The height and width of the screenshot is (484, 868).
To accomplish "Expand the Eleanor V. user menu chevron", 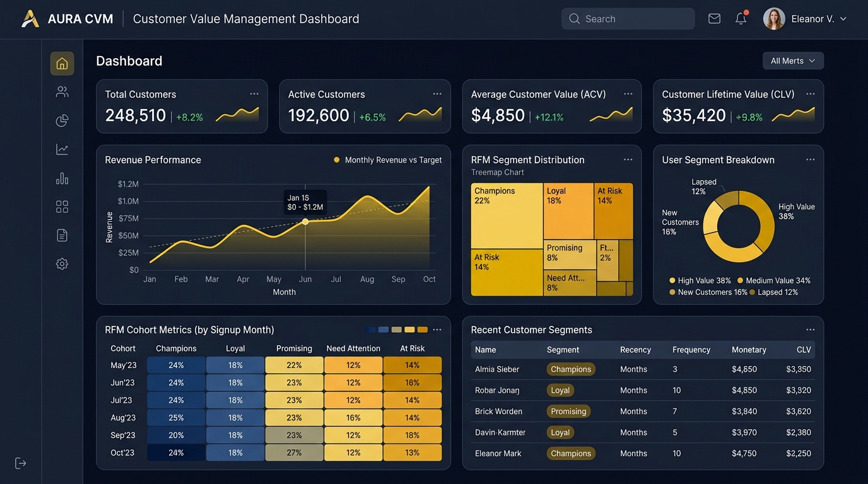I will 843,19.
